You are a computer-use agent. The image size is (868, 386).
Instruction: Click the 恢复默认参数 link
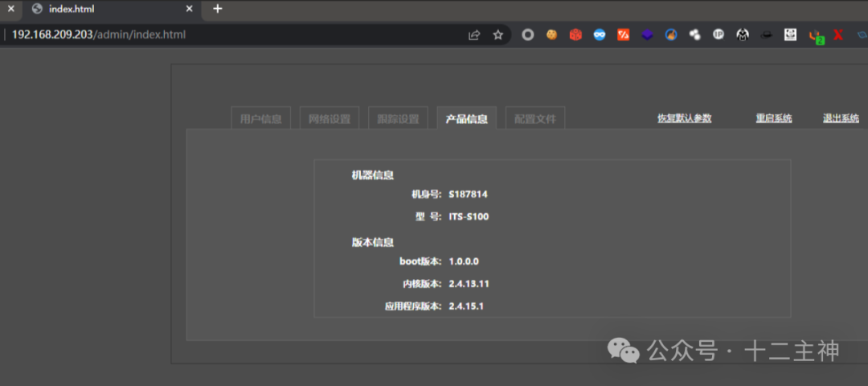[x=684, y=118]
